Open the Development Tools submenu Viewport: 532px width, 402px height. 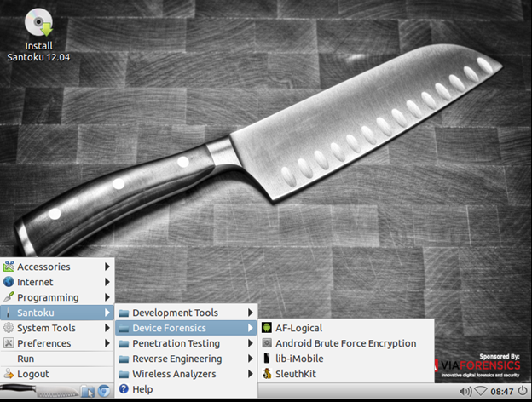coord(175,313)
